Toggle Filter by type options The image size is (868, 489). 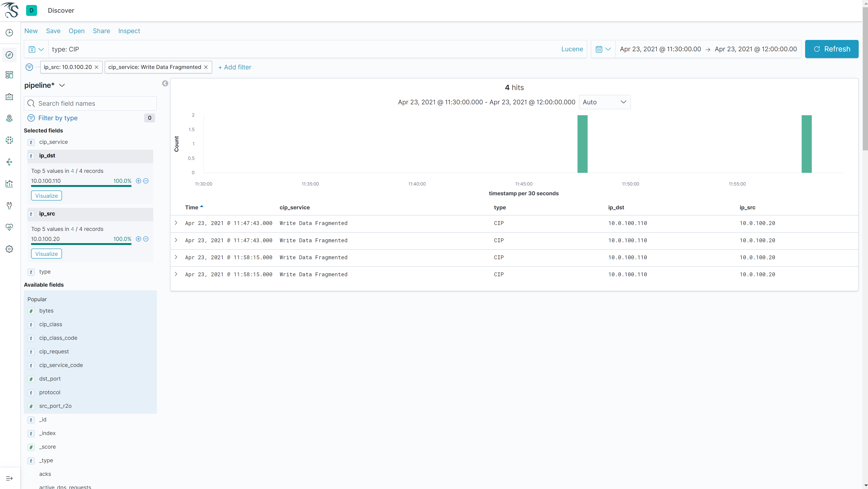pos(58,118)
